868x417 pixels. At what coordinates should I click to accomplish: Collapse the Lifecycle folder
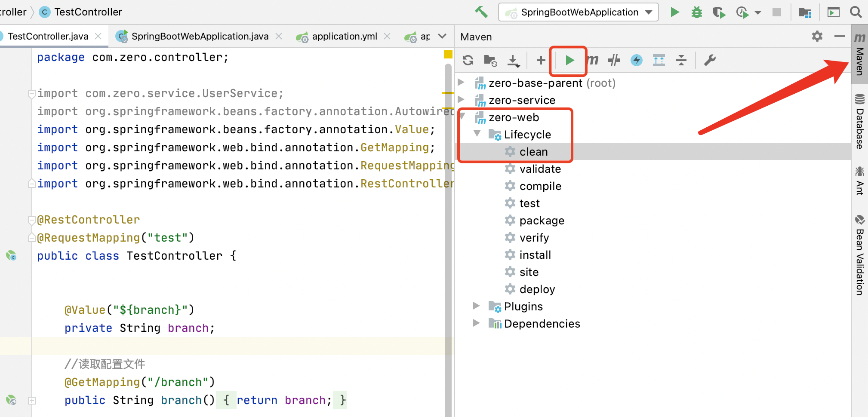click(x=477, y=133)
